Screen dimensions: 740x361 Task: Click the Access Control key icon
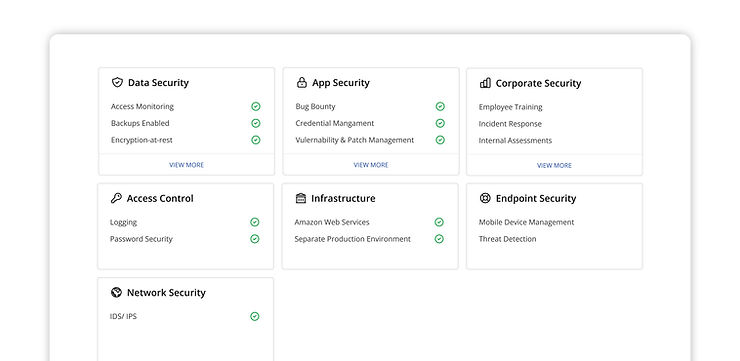tap(116, 198)
